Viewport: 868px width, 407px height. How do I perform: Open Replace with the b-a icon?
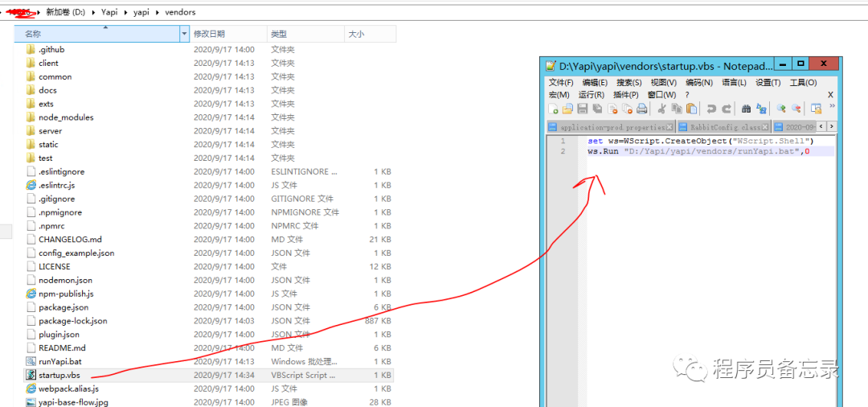pyautogui.click(x=761, y=109)
